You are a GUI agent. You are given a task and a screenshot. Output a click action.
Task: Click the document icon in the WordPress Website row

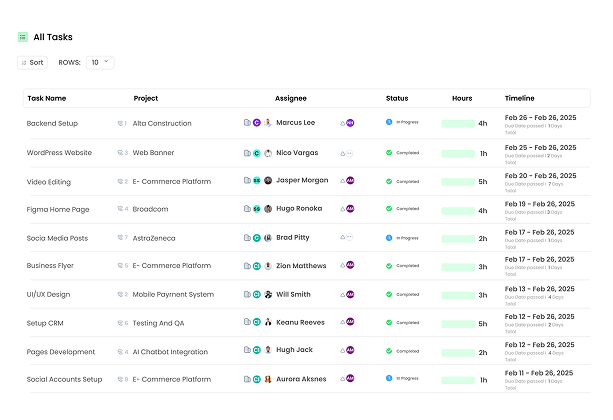click(x=247, y=153)
